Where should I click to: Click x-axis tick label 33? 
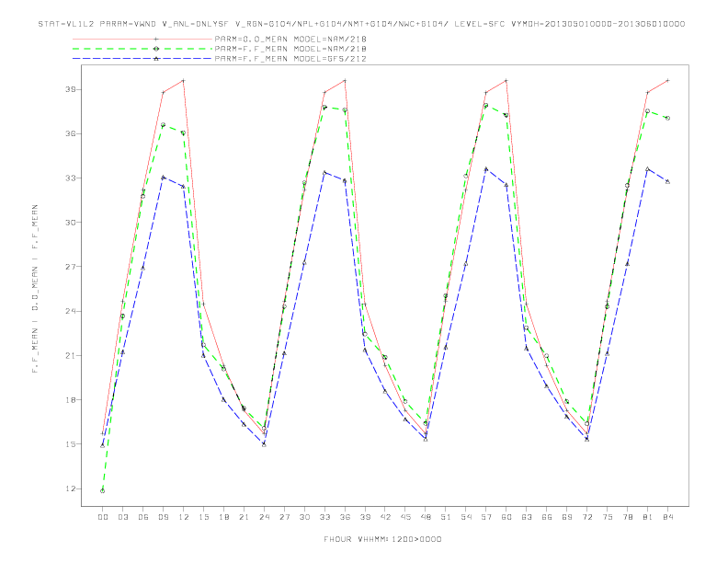325,517
